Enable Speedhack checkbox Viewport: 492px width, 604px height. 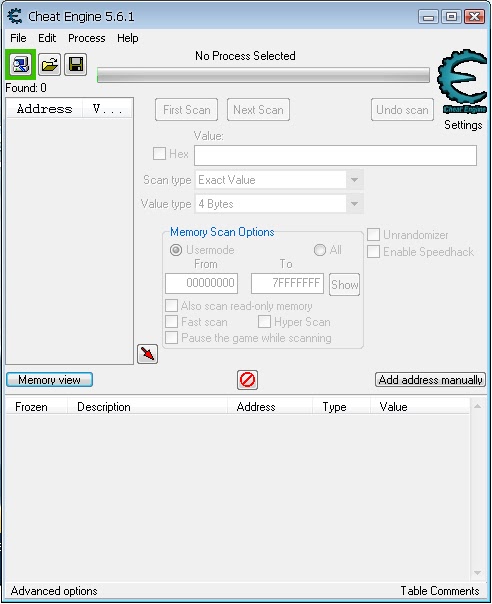pyautogui.click(x=373, y=252)
